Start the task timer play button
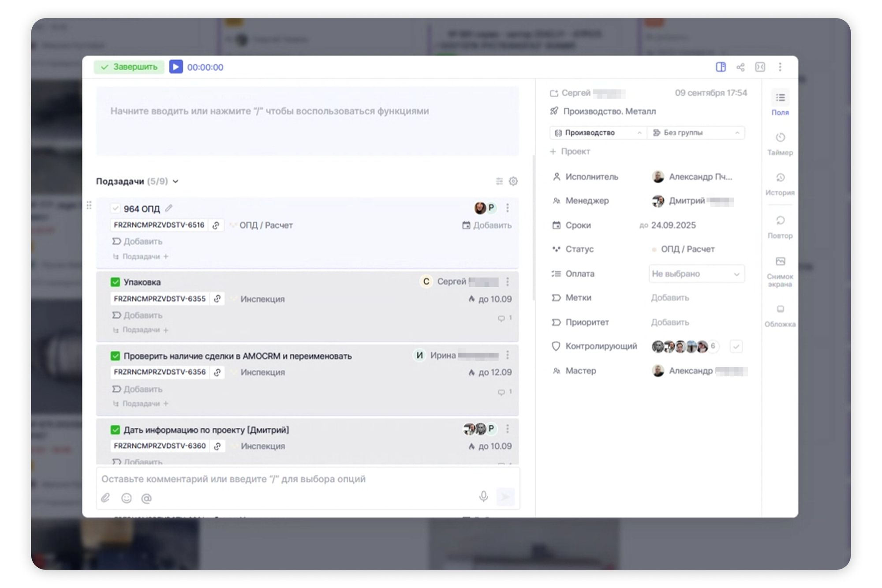Screen dimensions: 882x588 (176, 67)
